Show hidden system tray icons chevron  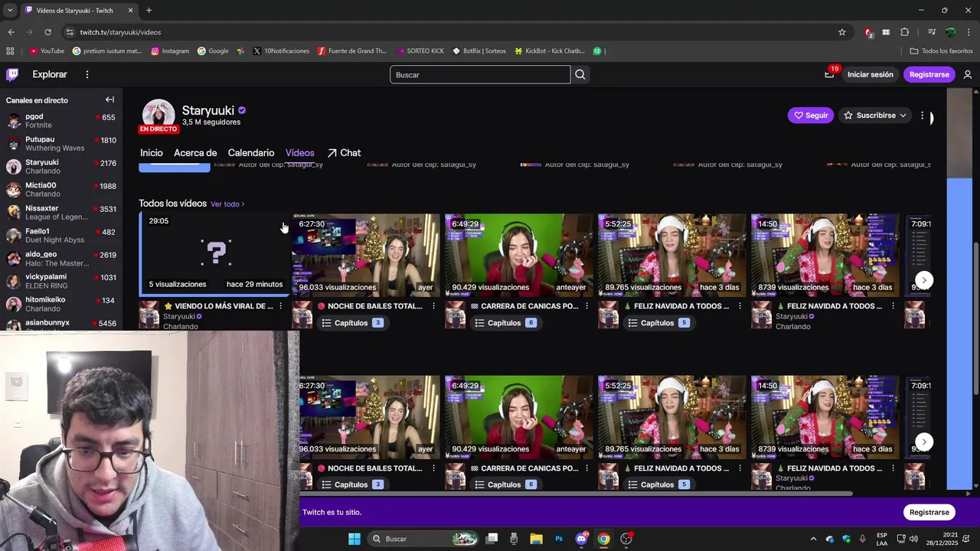[x=813, y=539]
